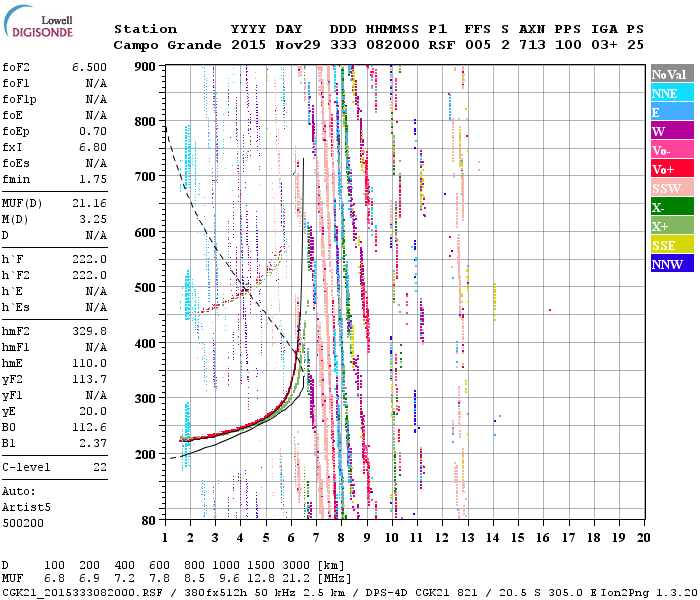The height and width of the screenshot is (600, 700).
Task: Click the yellow SSE echo column at 14 MHz
Action: [x=495, y=302]
